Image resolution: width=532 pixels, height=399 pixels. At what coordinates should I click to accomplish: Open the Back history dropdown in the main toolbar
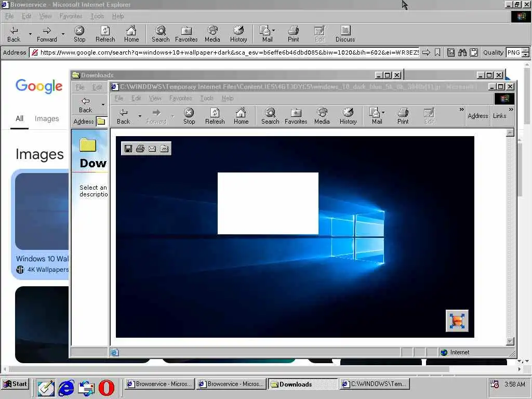pyautogui.click(x=30, y=34)
